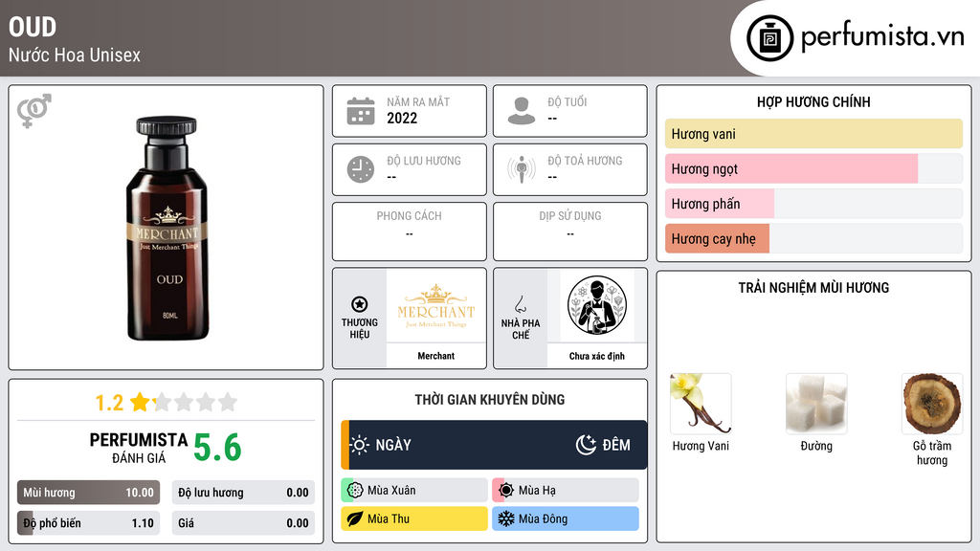Click the Giá 0.00 score field
980x551 pixels.
pyautogui.click(x=243, y=523)
